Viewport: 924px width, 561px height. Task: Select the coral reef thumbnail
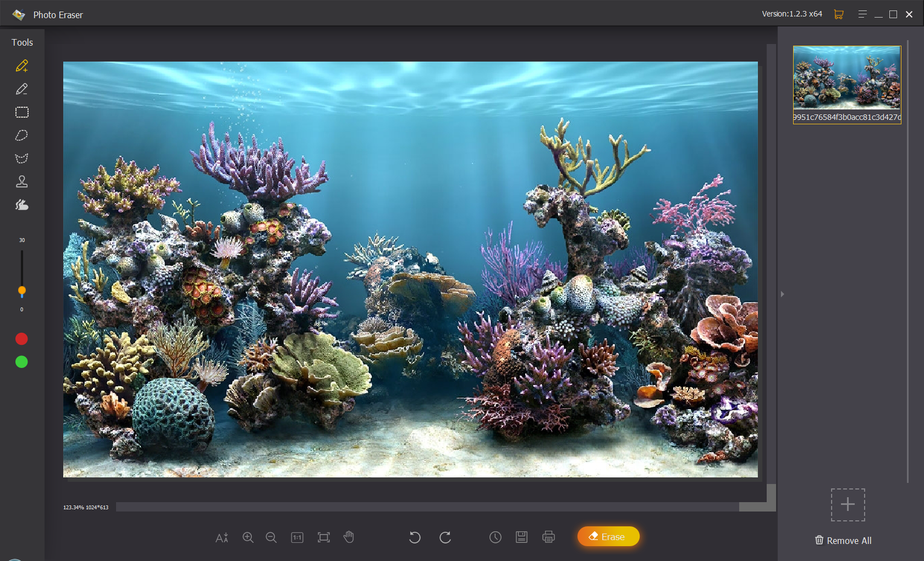tap(847, 84)
